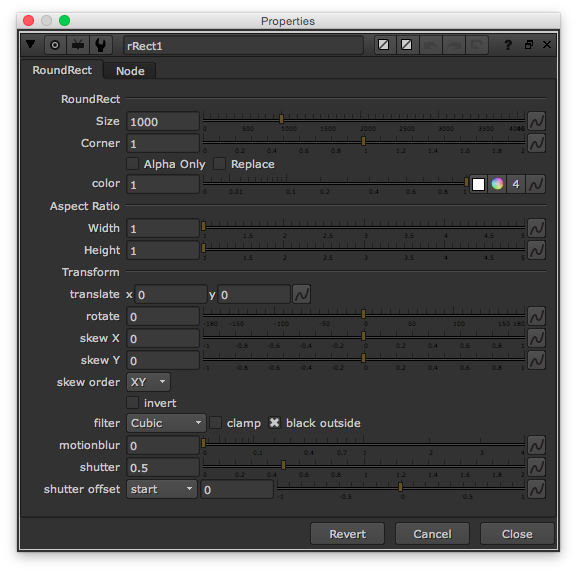The height and width of the screenshot is (573, 577).
Task: Click the translate y field
Action: click(x=254, y=294)
